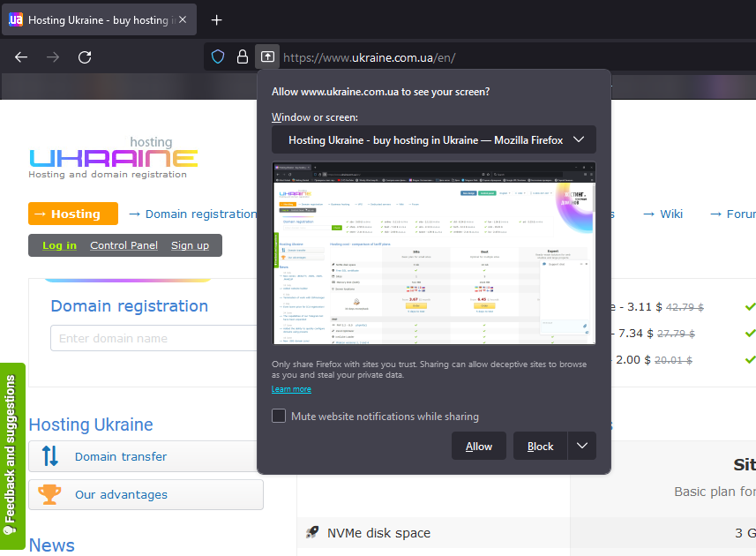Open the Domain registration menu item
This screenshot has width=756, height=556.
[192, 214]
